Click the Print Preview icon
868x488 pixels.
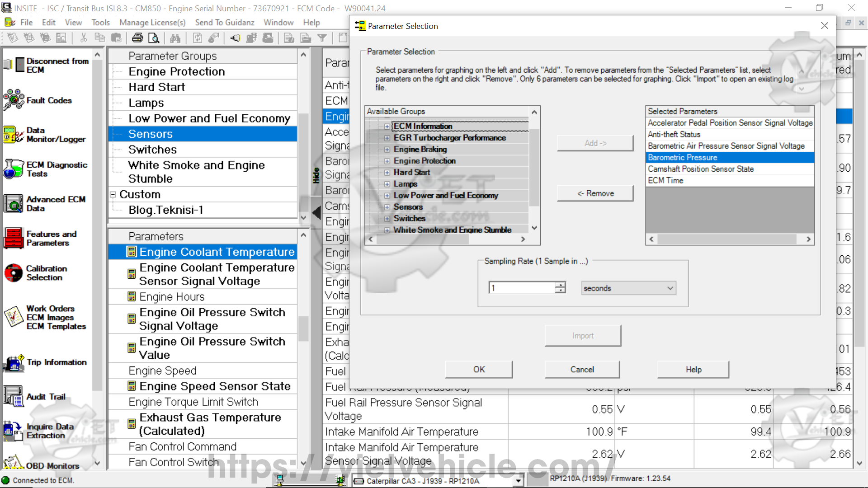point(154,38)
